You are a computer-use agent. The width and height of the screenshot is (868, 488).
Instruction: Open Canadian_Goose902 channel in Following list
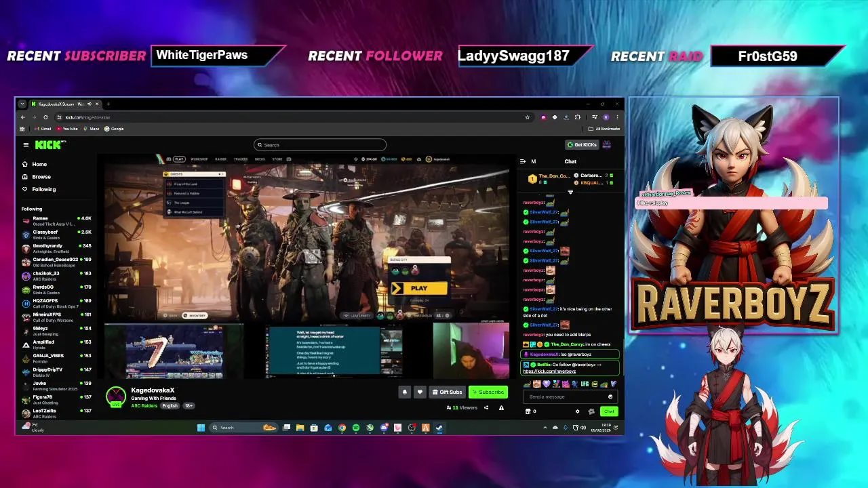point(57,262)
